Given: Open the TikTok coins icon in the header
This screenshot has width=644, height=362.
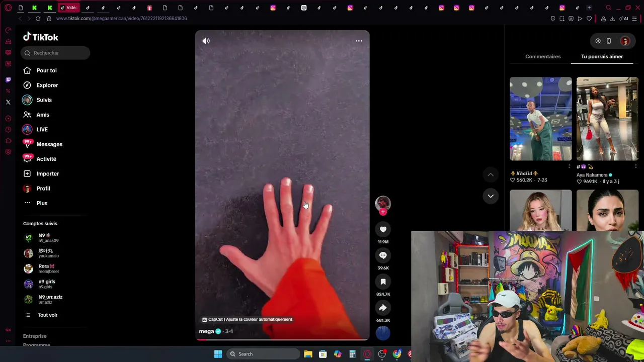Looking at the screenshot, I should [x=598, y=41].
